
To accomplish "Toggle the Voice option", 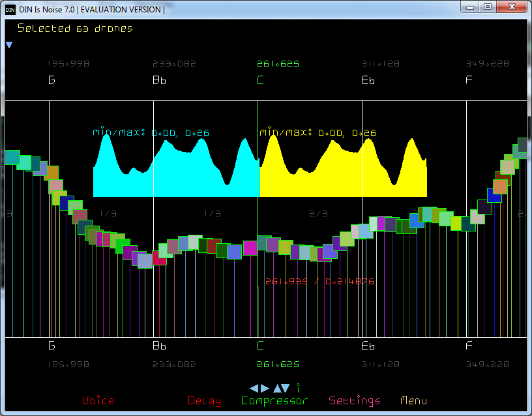I will pos(98,400).
